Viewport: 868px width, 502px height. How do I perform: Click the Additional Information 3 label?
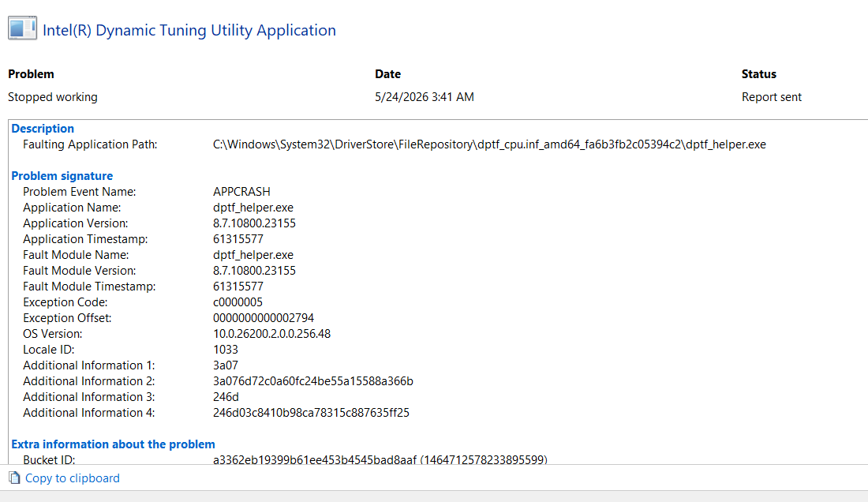point(88,397)
